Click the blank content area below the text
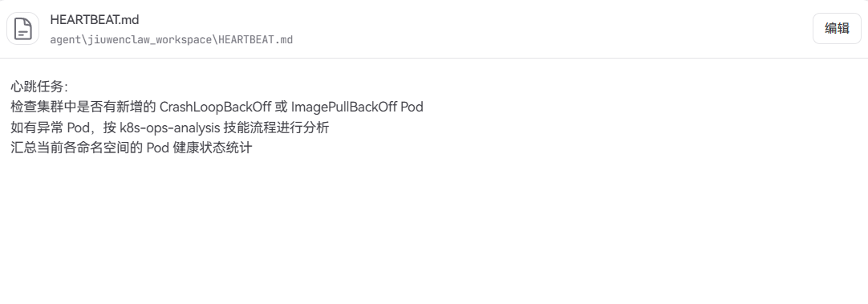This screenshot has width=868, height=304. 434,233
